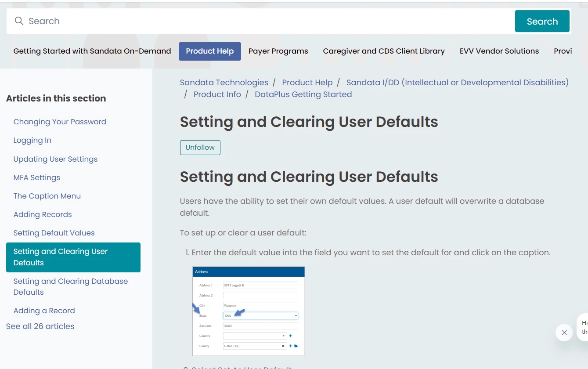Close the chat popup with X icon
588x369 pixels.
[564, 333]
